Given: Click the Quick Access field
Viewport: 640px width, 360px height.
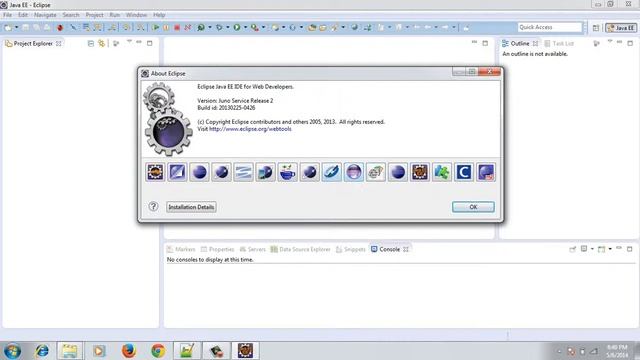Looking at the screenshot, I should (549, 27).
